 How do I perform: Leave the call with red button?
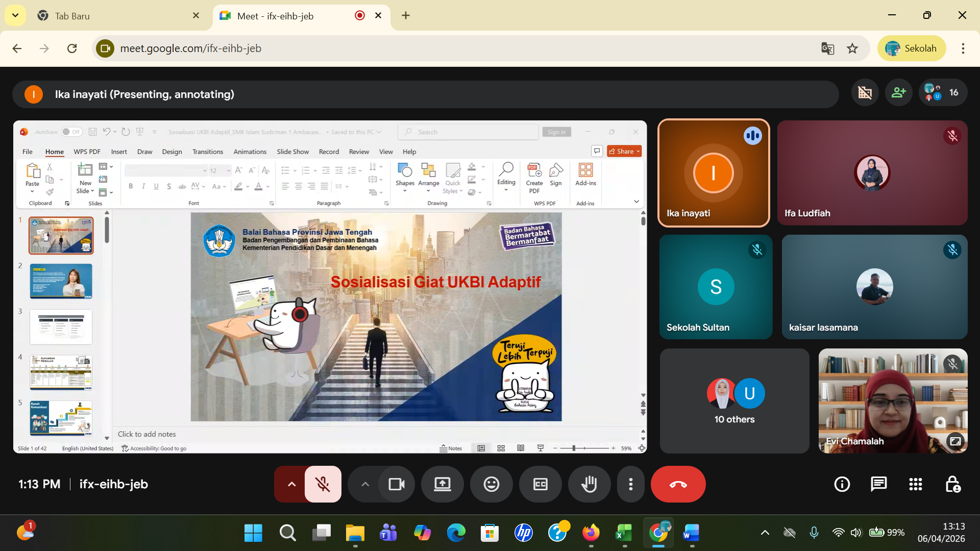click(678, 484)
